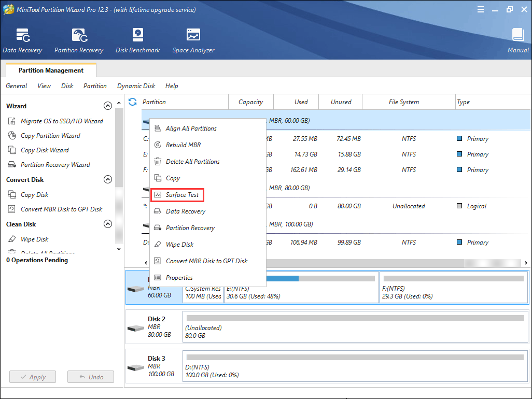
Task: Choose Data Recovery from context menu
Action: click(207, 211)
